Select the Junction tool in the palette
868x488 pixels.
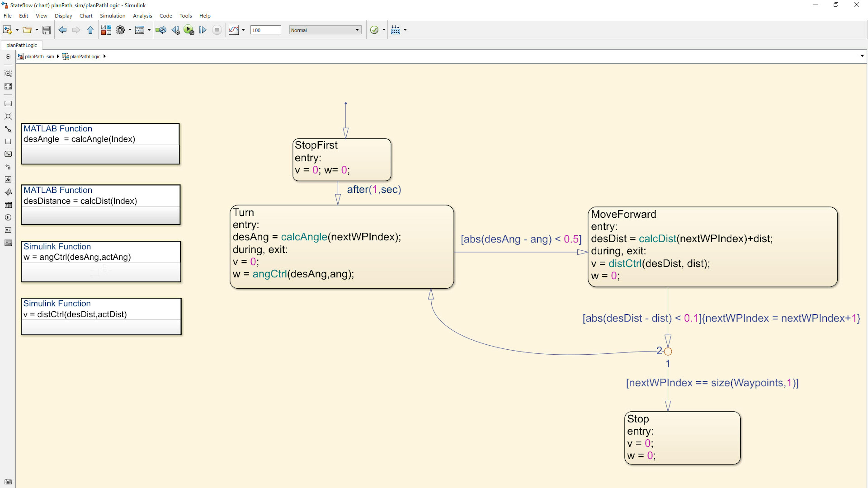[x=8, y=116]
